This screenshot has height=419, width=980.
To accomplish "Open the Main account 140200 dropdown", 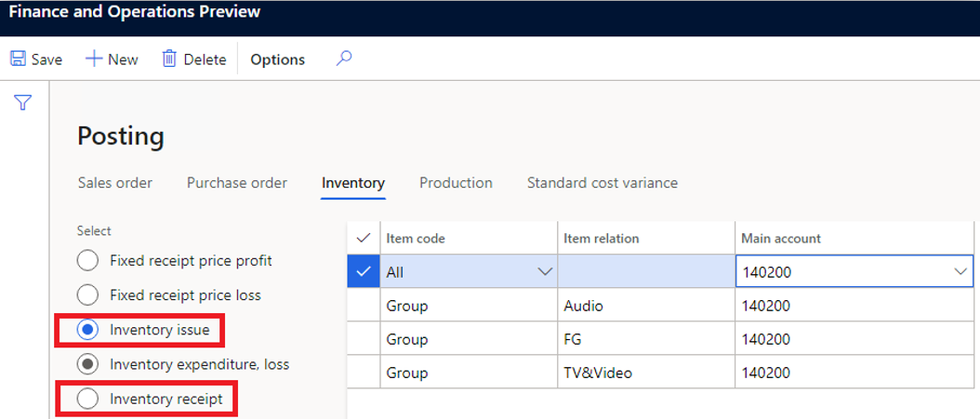I will click(x=960, y=272).
